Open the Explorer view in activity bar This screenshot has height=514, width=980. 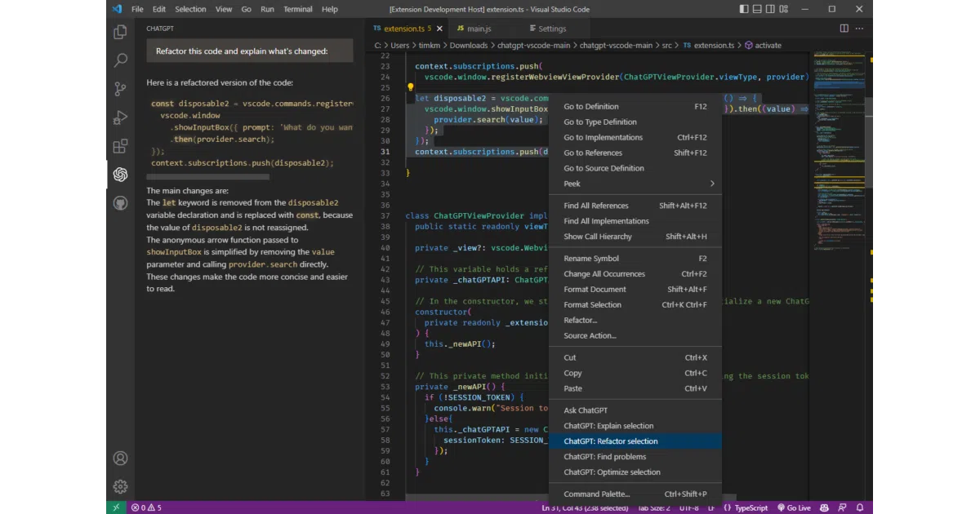point(120,32)
